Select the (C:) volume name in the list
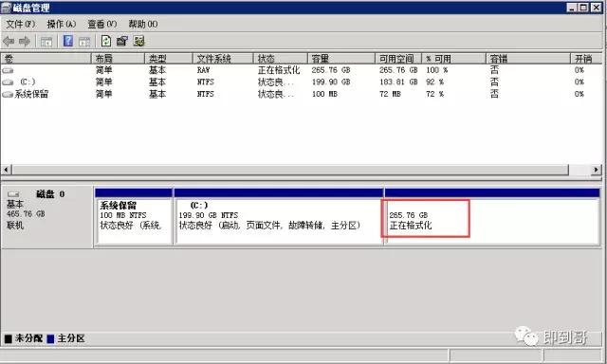The width and height of the screenshot is (607, 364). pos(28,82)
